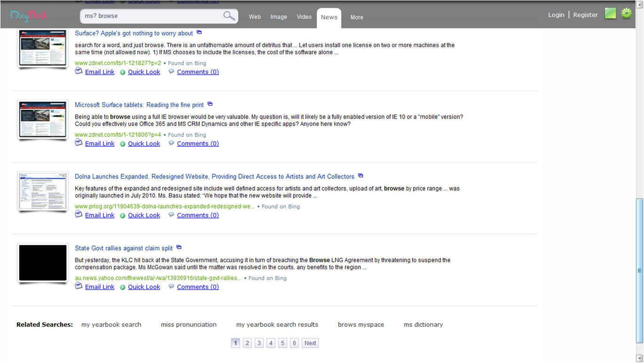Screen dimensions: 644x363
Task: Search related 'brows myspace'
Action: point(361,324)
